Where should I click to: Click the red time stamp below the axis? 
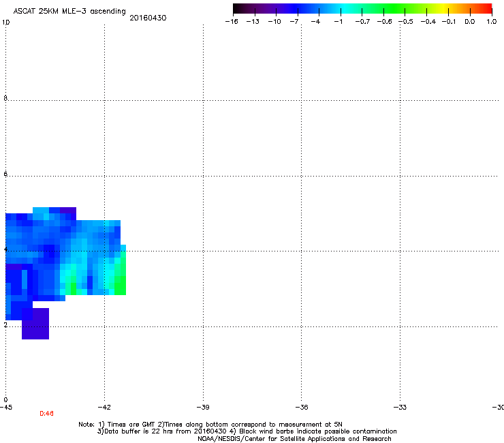pos(46,414)
